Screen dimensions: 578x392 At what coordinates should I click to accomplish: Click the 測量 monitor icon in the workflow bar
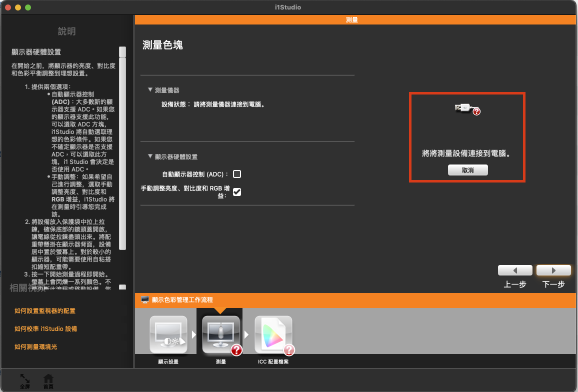click(x=220, y=334)
